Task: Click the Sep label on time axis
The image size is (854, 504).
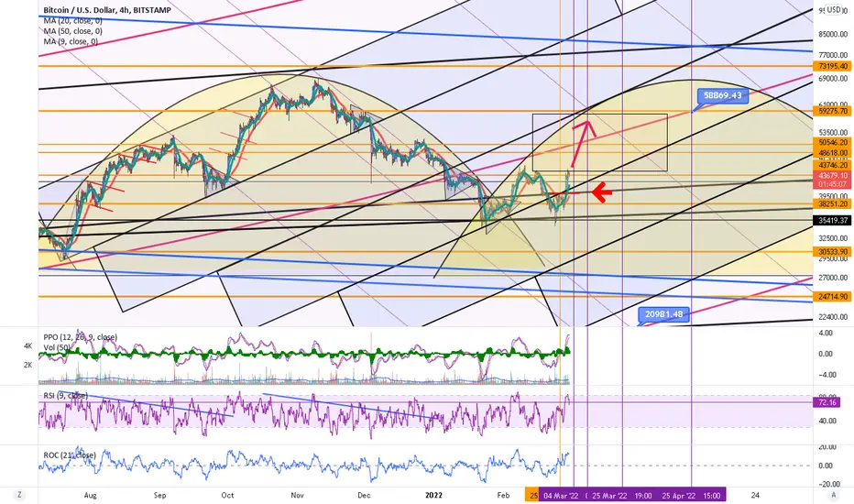Action: pyautogui.click(x=159, y=495)
